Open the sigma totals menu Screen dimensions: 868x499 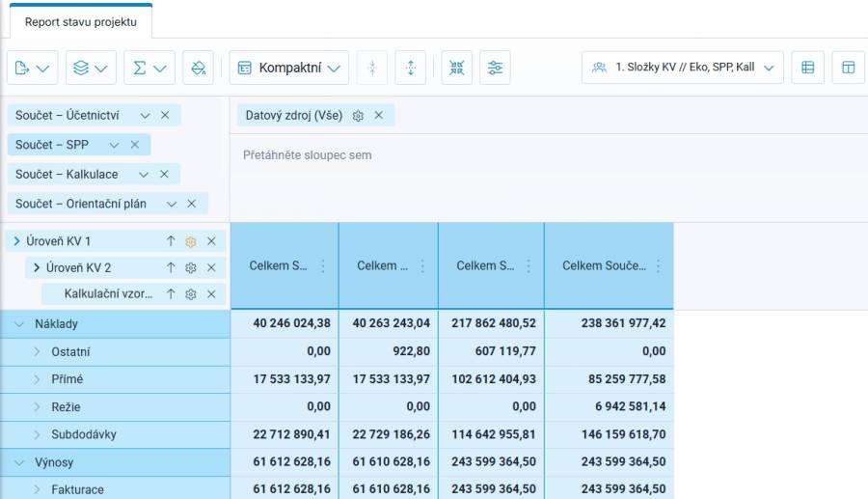coord(149,68)
